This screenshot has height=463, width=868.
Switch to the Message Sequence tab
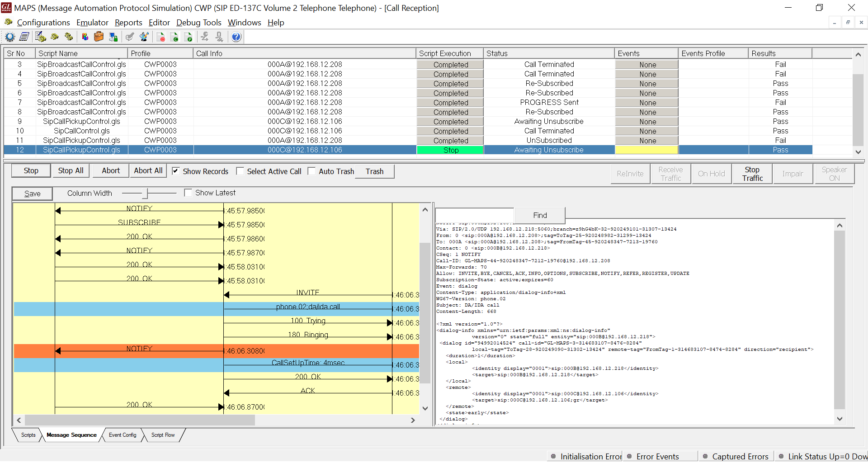tap(71, 435)
